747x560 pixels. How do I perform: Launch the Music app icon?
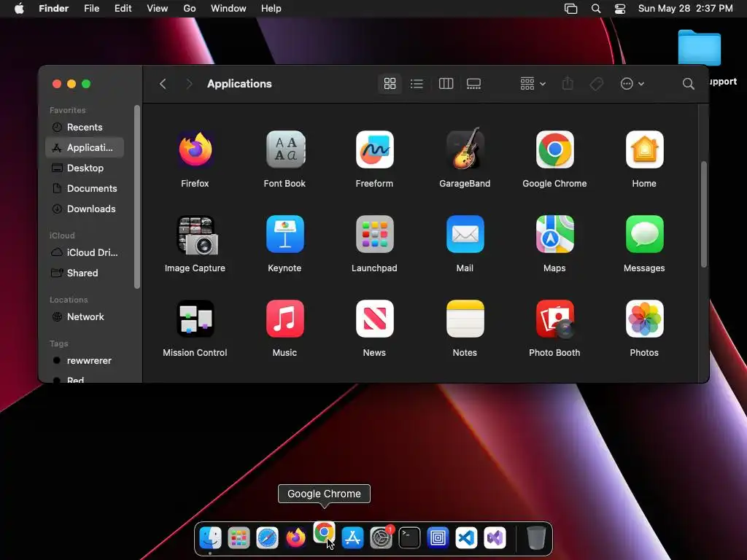(x=285, y=319)
